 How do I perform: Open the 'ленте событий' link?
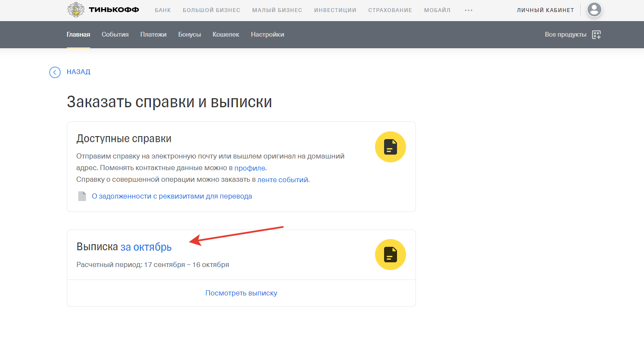click(282, 180)
